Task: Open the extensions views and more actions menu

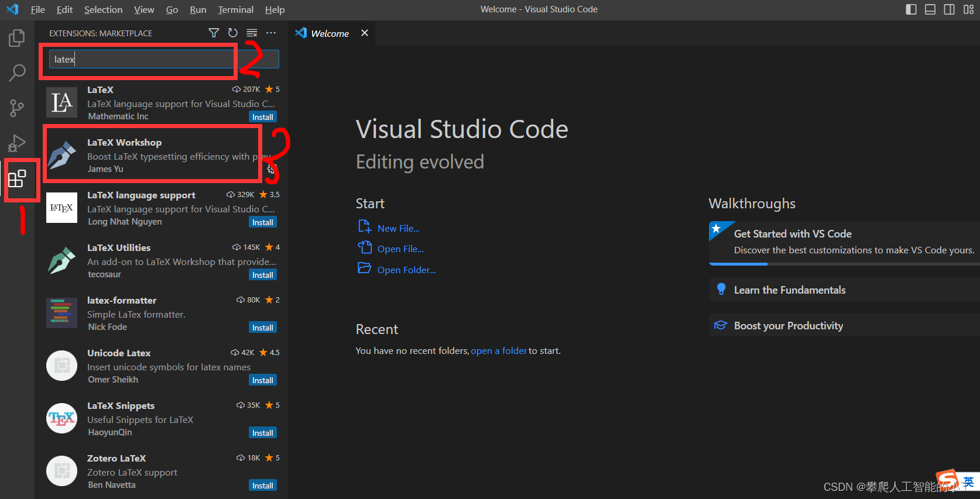Action: [x=271, y=33]
